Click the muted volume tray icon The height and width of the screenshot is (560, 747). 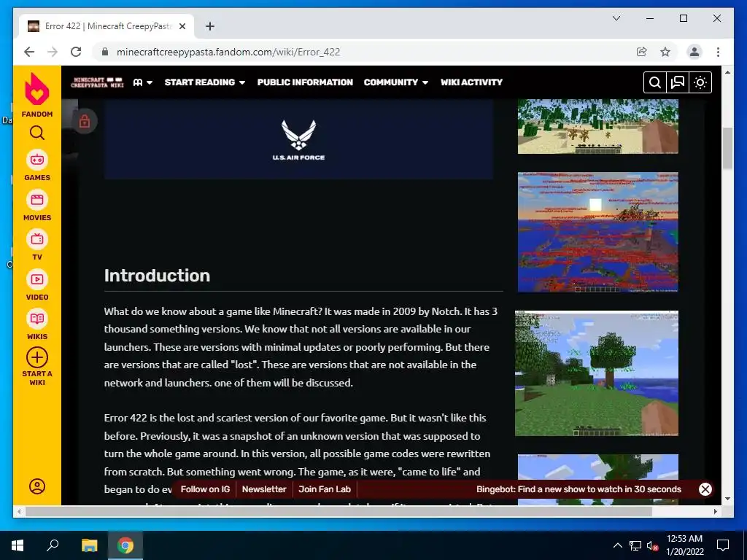tap(653, 545)
